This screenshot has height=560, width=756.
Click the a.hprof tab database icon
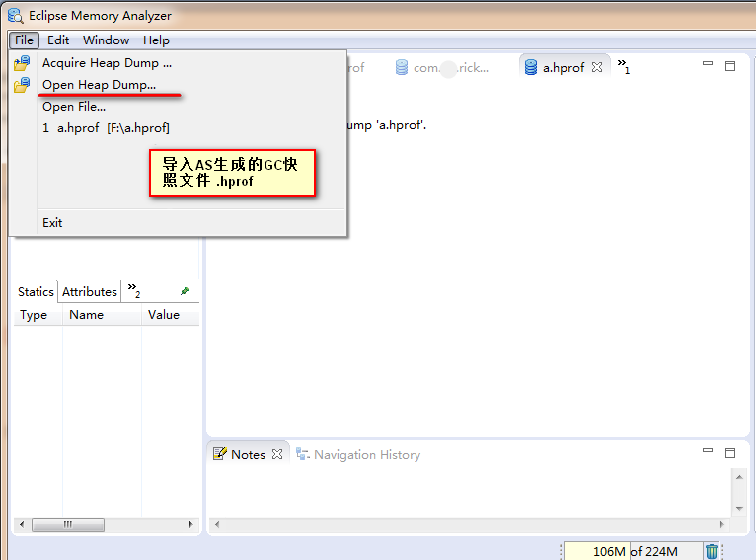pos(531,67)
